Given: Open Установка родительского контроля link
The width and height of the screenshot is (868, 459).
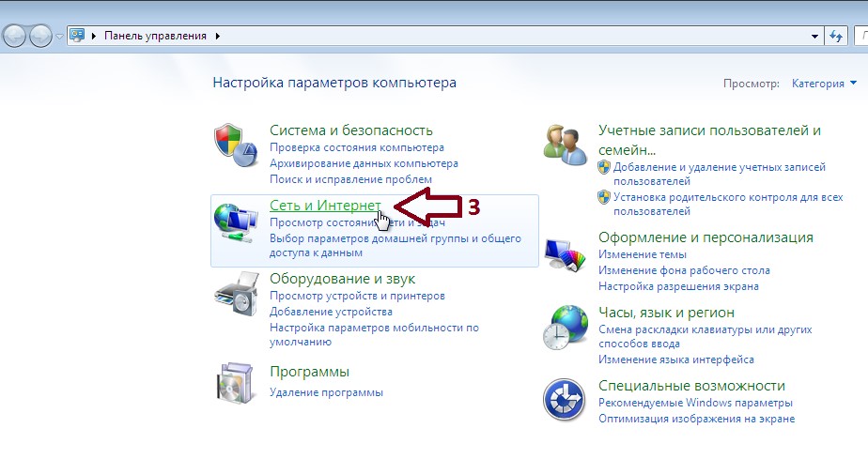Looking at the screenshot, I should [x=728, y=204].
